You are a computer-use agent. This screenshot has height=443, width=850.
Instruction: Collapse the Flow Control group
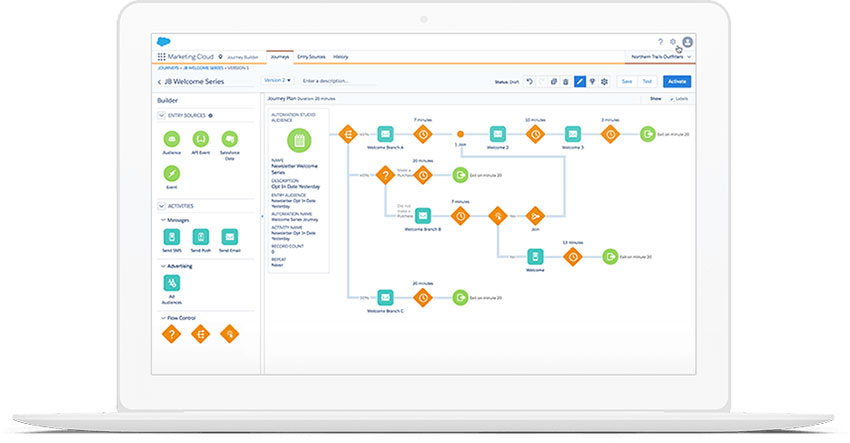pyautogui.click(x=163, y=318)
